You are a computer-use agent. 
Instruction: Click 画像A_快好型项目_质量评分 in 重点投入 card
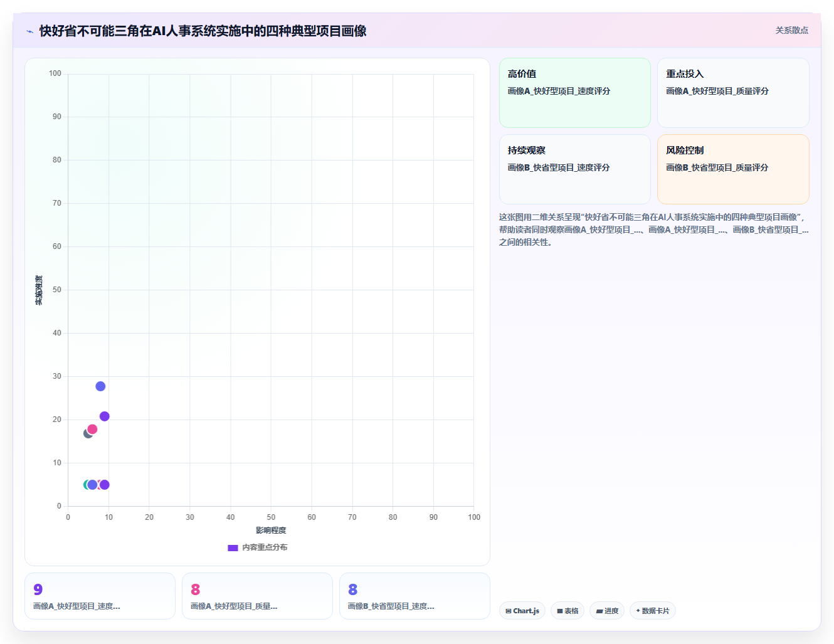pos(717,91)
